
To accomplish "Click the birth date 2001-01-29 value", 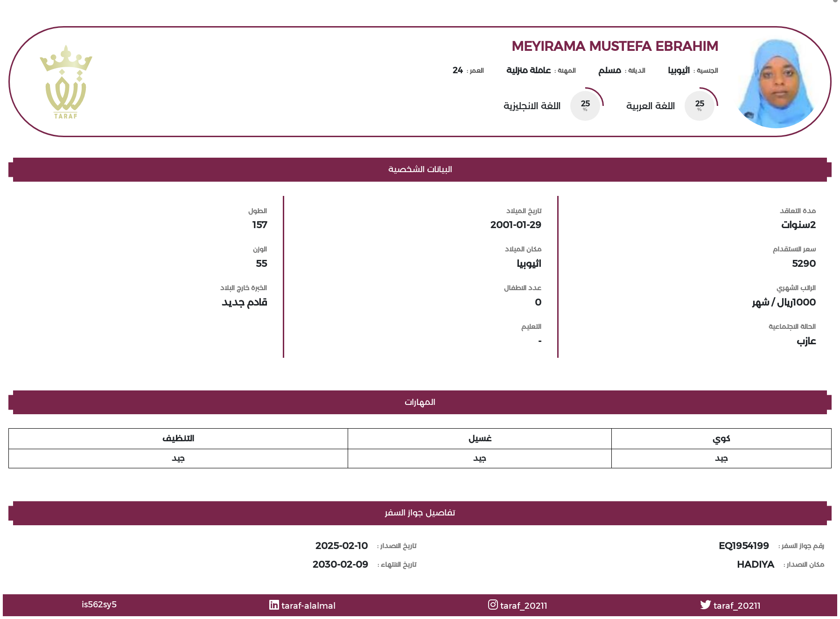I will [516, 225].
